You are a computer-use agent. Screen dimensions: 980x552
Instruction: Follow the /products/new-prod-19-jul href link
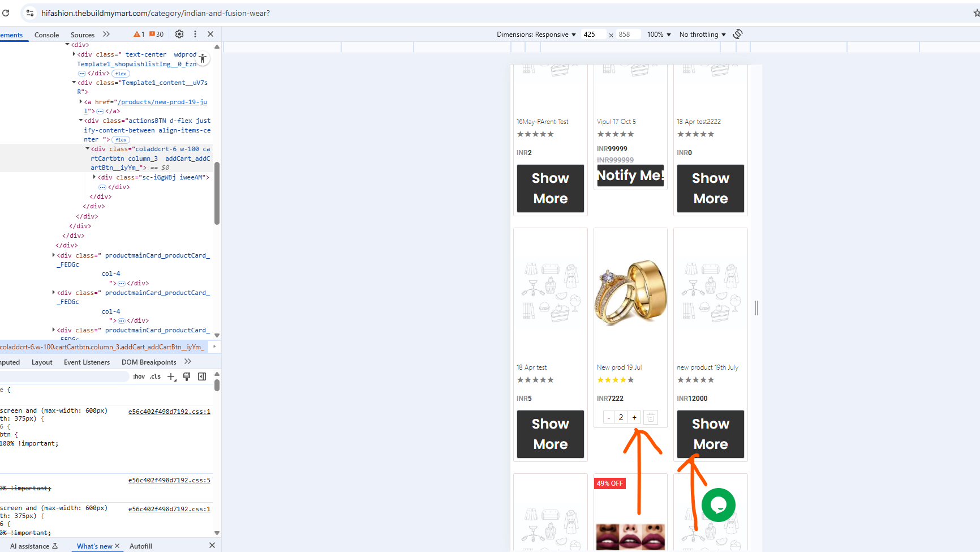coord(161,102)
